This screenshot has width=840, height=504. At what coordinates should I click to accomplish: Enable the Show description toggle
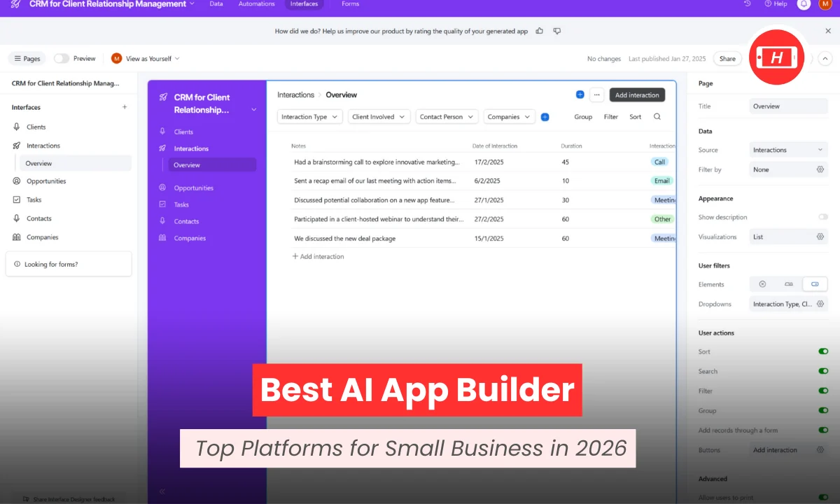pyautogui.click(x=822, y=217)
